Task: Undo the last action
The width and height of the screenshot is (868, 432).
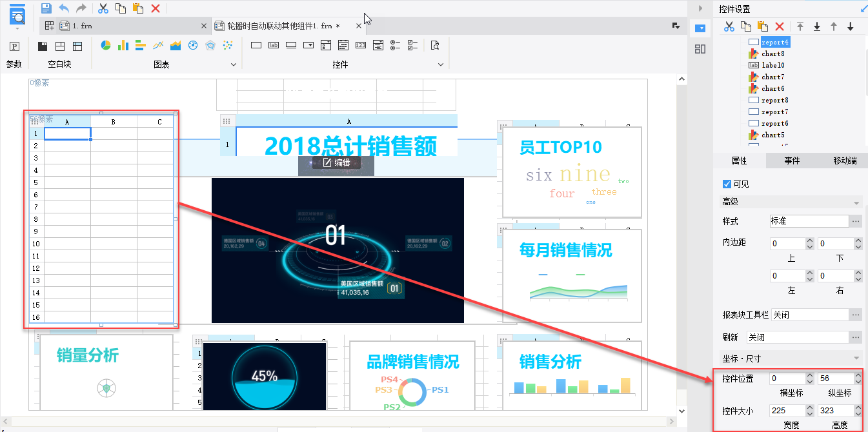Action: pyautogui.click(x=64, y=8)
